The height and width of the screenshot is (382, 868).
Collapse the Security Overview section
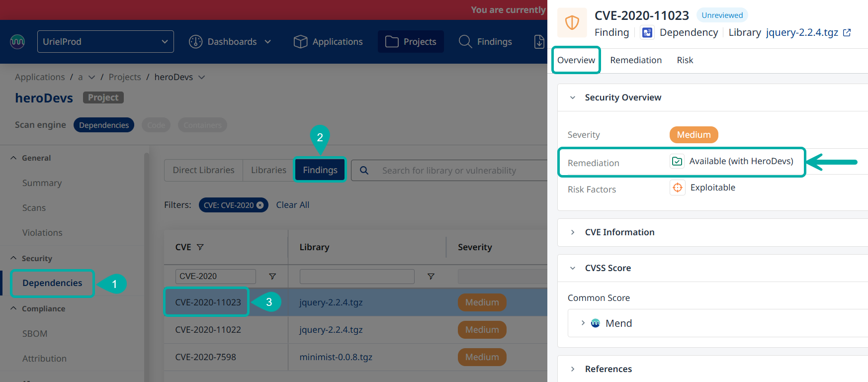[573, 97]
